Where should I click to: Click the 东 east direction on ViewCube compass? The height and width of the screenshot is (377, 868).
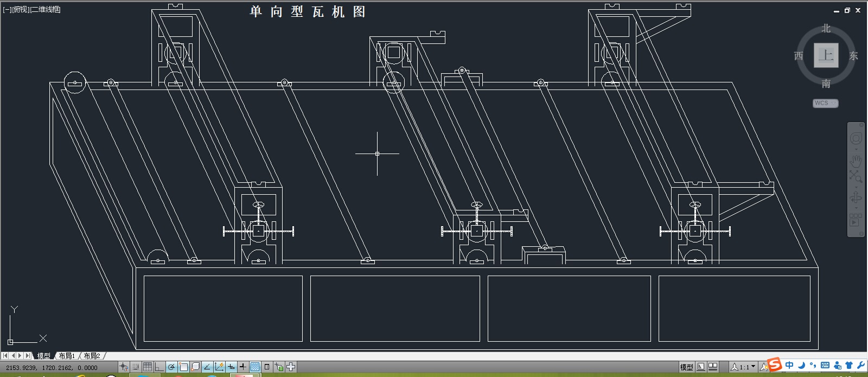coord(853,56)
